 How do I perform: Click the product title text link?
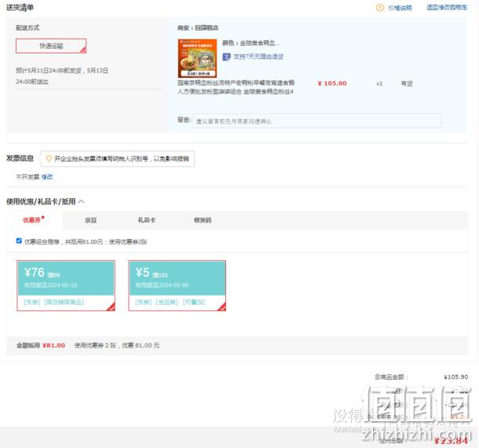(x=236, y=87)
